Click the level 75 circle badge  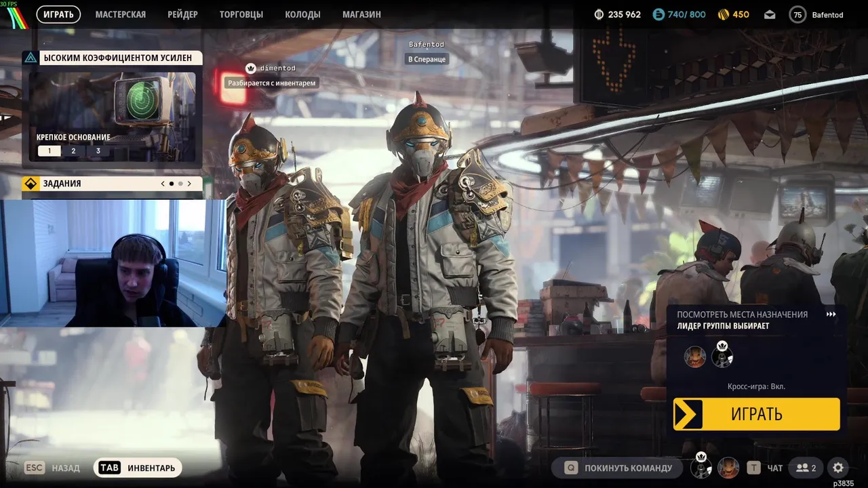click(x=797, y=14)
